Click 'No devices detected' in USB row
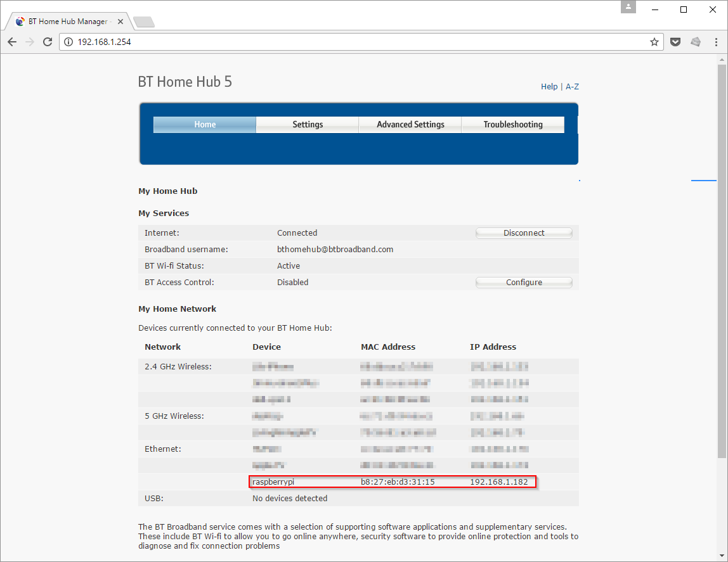 (290, 499)
